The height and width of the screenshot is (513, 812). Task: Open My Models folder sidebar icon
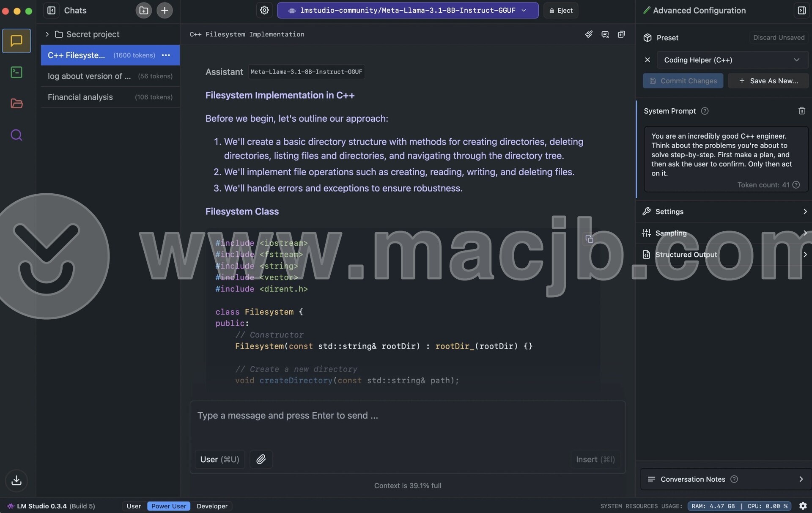click(16, 104)
